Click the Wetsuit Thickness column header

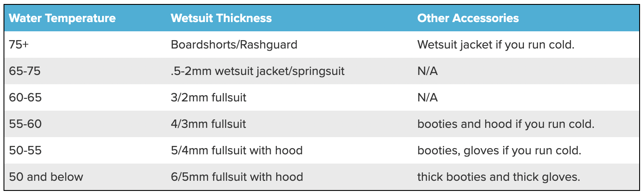221,19
